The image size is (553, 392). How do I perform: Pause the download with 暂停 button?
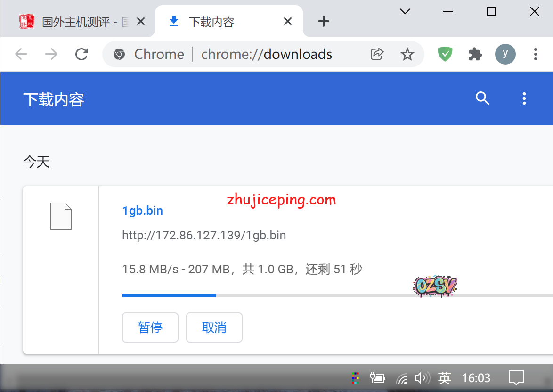[x=150, y=327]
